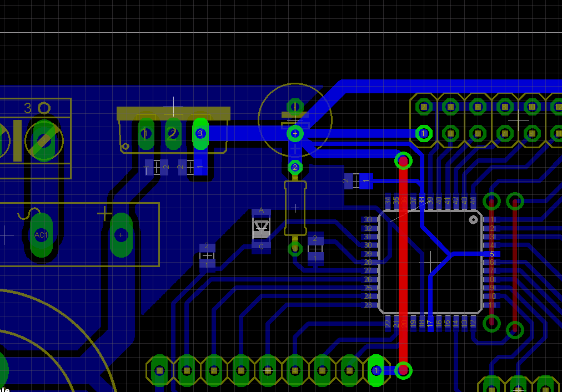562x392 pixels.
Task: Select pad 1 of the three-pin regulator
Action: [146, 134]
